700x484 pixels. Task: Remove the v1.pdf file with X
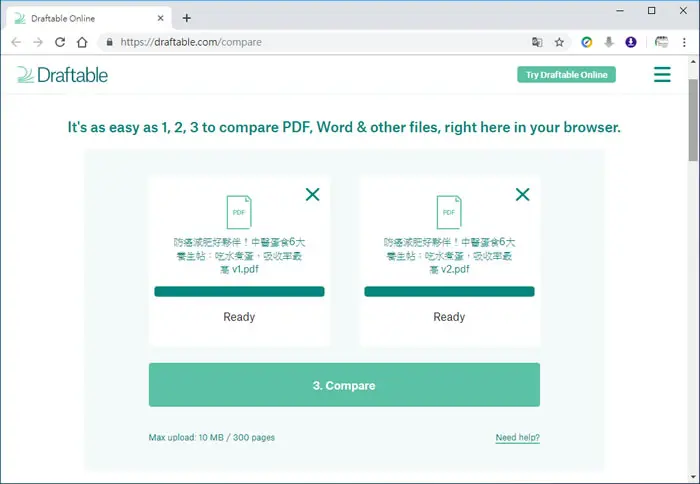(x=312, y=194)
